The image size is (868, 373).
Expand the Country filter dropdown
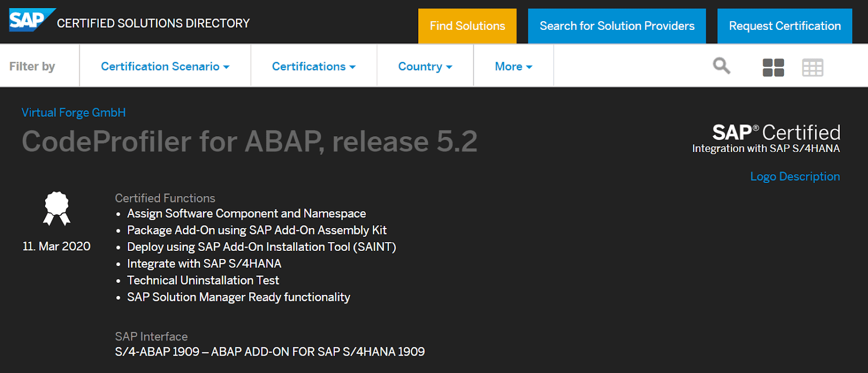tap(425, 66)
